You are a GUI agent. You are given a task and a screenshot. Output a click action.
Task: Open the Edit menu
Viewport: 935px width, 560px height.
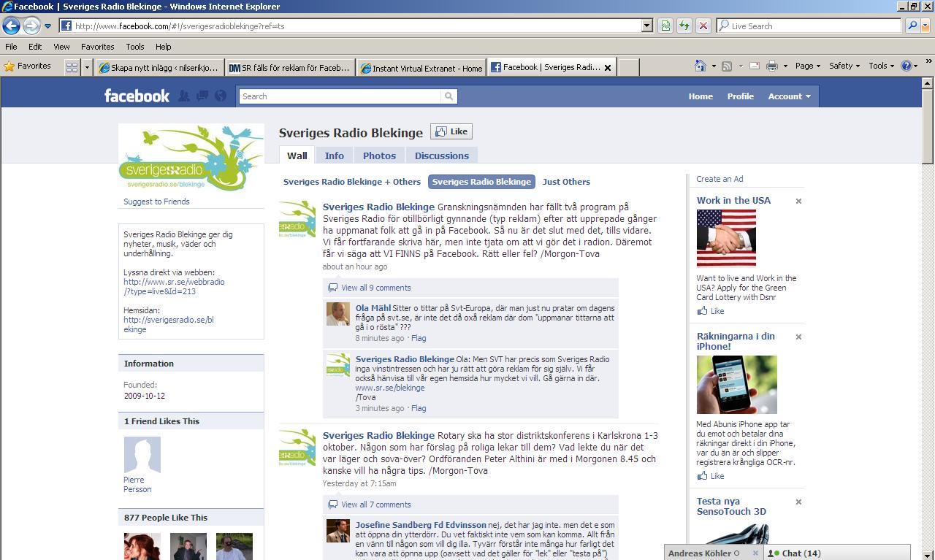click(x=35, y=46)
